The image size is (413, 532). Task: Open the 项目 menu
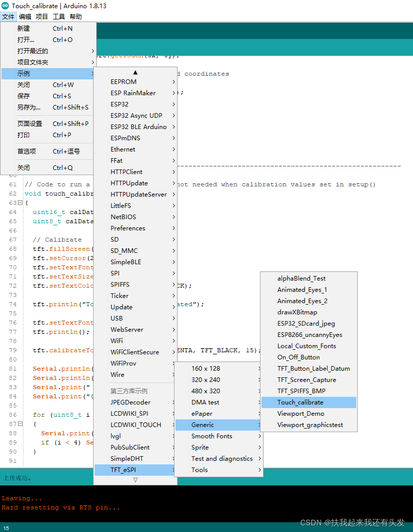pos(41,16)
